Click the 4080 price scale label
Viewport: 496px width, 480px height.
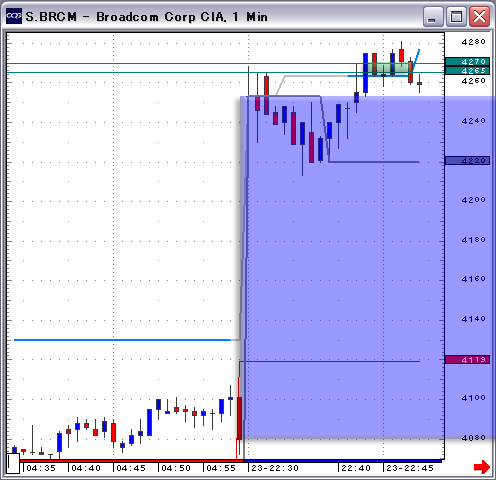click(x=473, y=438)
